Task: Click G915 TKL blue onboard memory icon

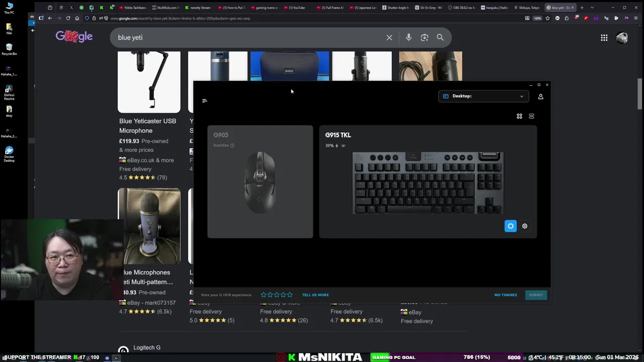Action: tap(511, 226)
